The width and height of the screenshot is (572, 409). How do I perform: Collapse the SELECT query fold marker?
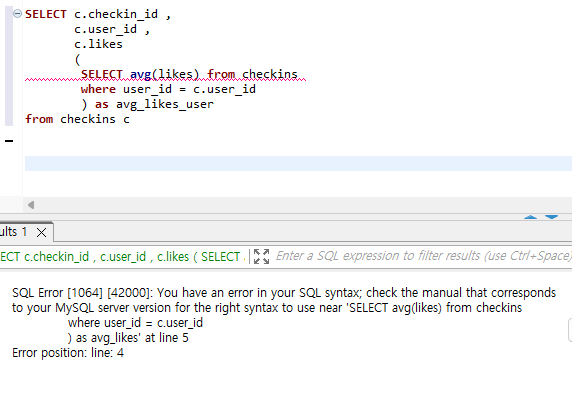click(17, 14)
